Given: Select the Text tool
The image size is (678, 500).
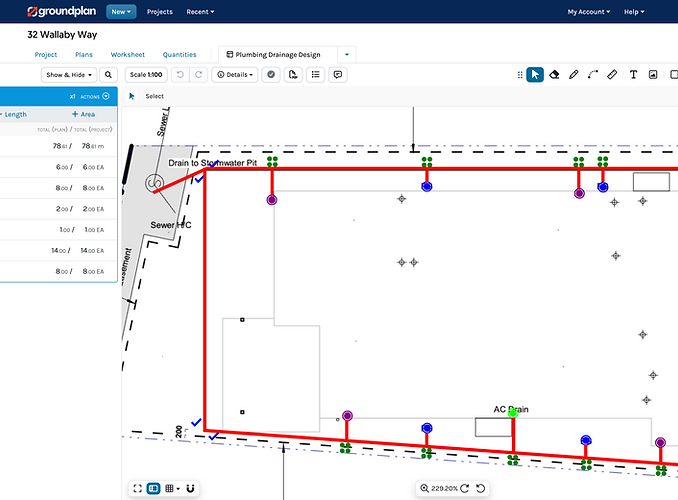Looking at the screenshot, I should 633,75.
